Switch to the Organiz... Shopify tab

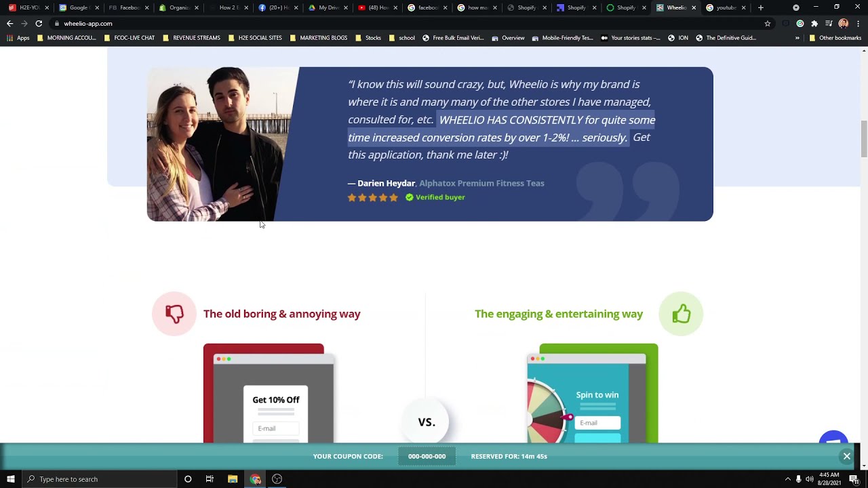click(178, 7)
